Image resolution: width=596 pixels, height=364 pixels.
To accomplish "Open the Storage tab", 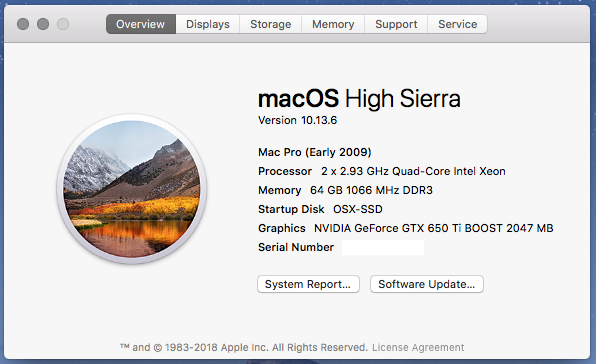I will click(x=271, y=24).
